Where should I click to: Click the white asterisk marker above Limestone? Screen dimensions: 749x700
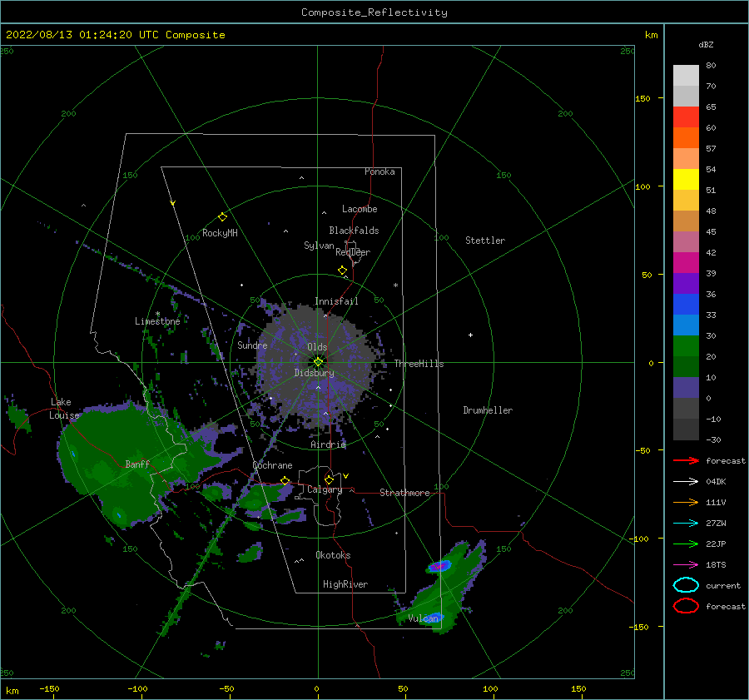157,314
